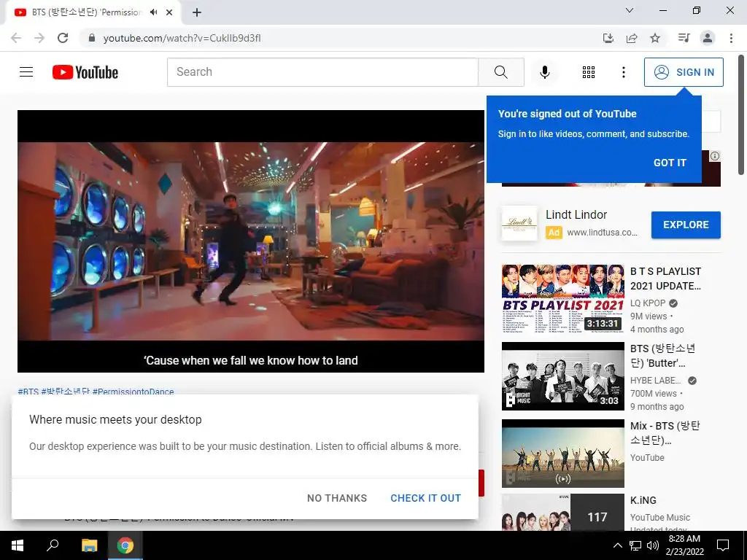Viewport: 747px width, 560px height.
Task: Open BTS PLAYLIST 2021 thumbnail
Action: (x=562, y=298)
